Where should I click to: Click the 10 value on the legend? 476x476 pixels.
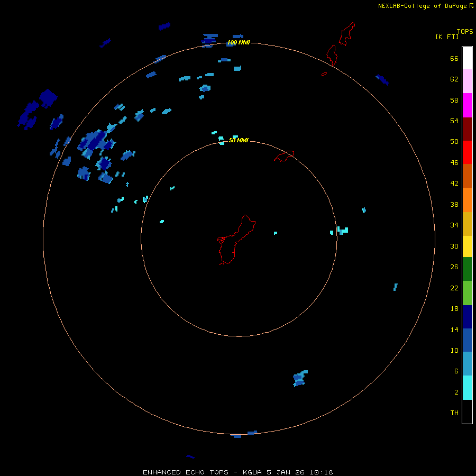pyautogui.click(x=454, y=350)
